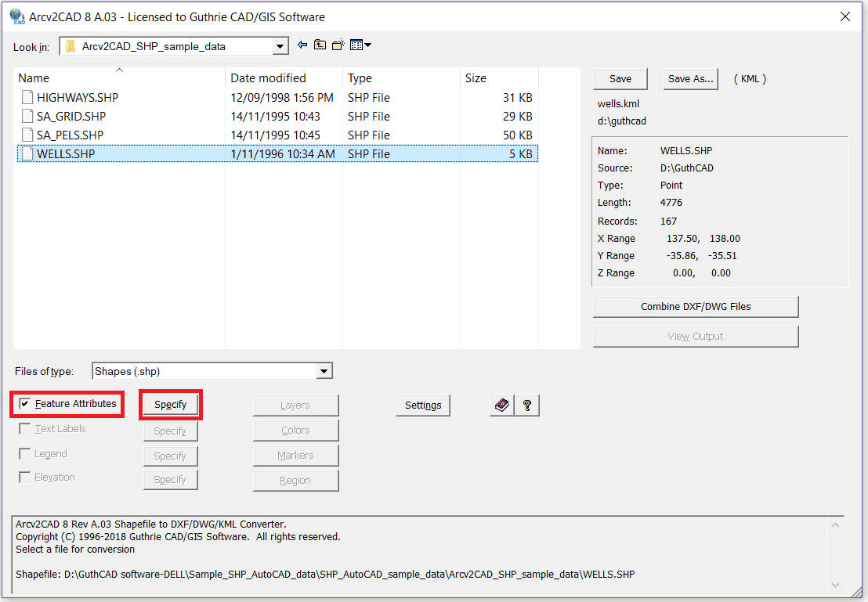Click the wells.kml output file name
The height and width of the screenshot is (602, 868).
pyautogui.click(x=618, y=103)
